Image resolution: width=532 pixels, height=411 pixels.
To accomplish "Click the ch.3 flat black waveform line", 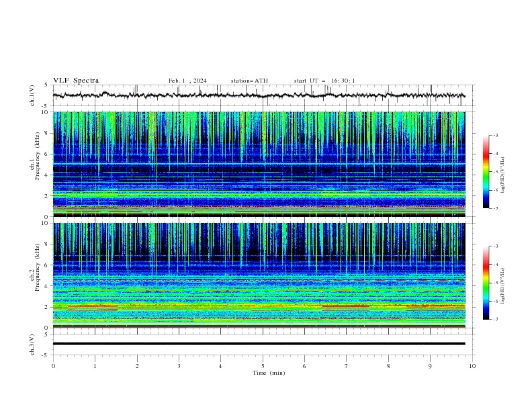I will [x=259, y=344].
